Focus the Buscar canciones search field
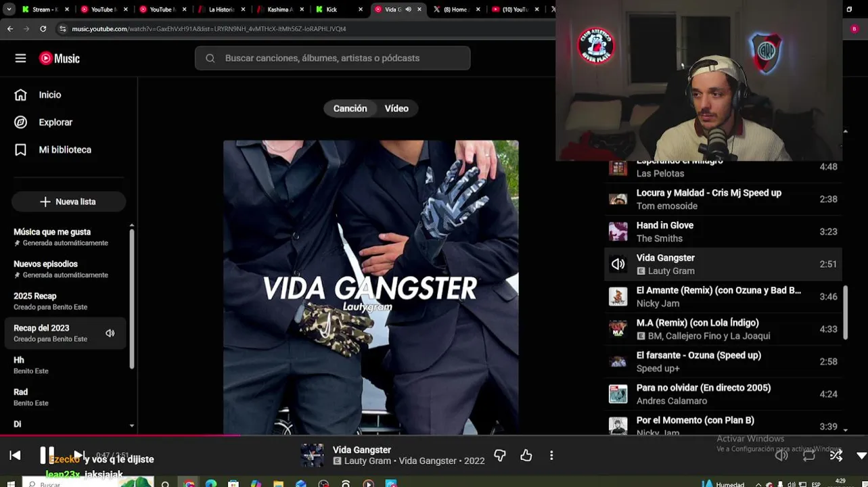868x487 pixels. tap(332, 58)
